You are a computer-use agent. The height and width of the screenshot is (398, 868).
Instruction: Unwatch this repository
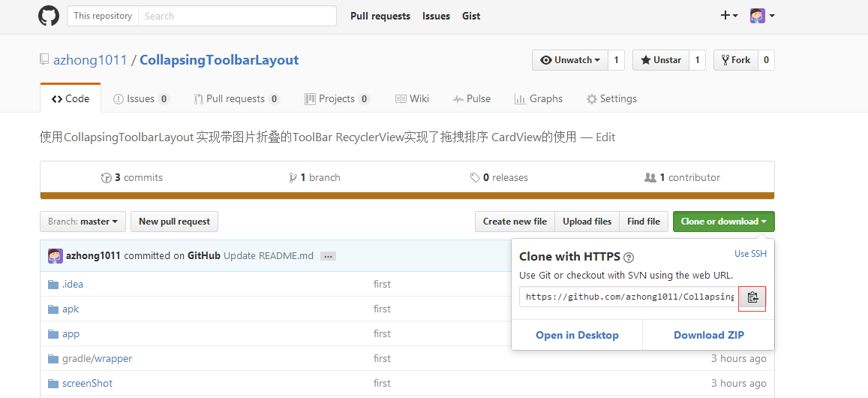coord(570,60)
